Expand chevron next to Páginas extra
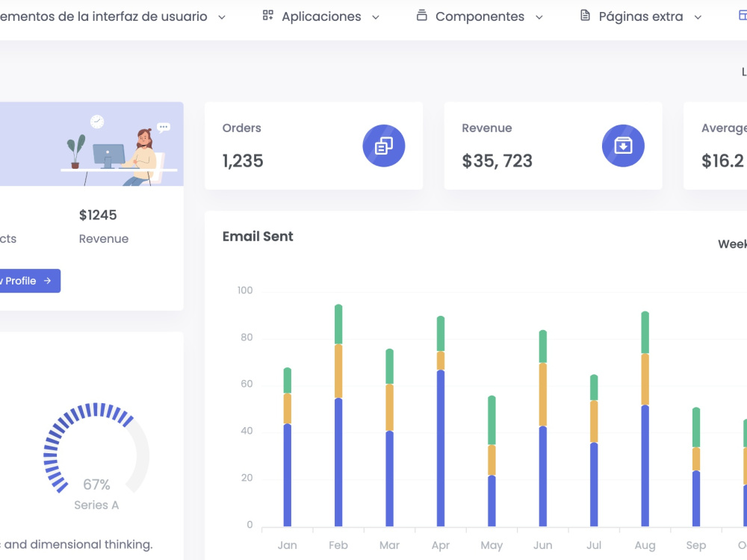The image size is (747, 560). pyautogui.click(x=698, y=18)
